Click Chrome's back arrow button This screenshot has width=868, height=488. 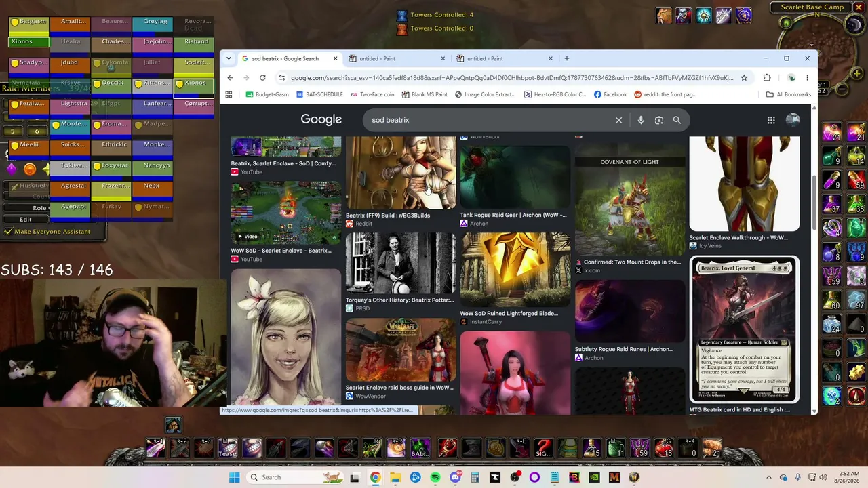tap(230, 77)
